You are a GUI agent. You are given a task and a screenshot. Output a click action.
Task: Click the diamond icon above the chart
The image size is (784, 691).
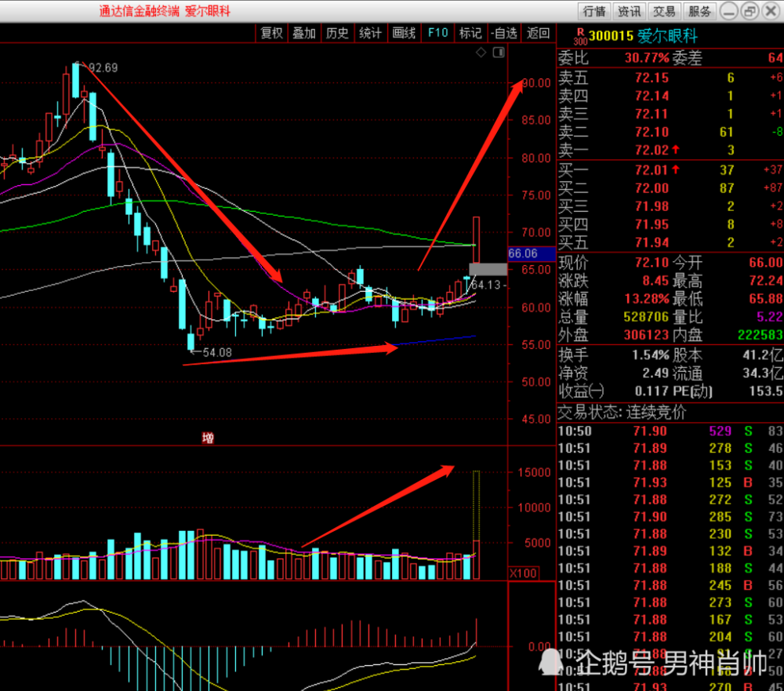(x=481, y=52)
